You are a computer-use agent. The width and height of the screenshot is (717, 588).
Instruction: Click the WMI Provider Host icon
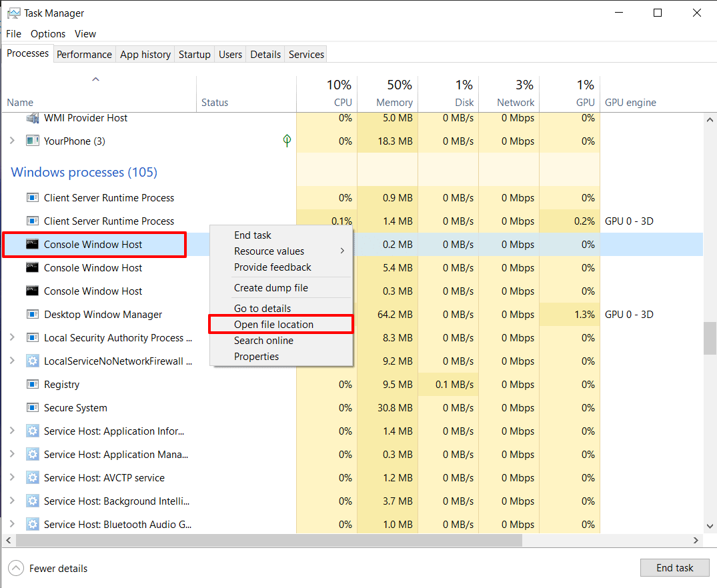pyautogui.click(x=33, y=118)
